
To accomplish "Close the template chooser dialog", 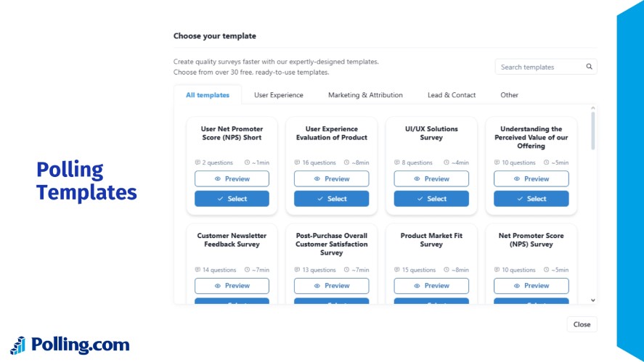I will click(x=582, y=324).
